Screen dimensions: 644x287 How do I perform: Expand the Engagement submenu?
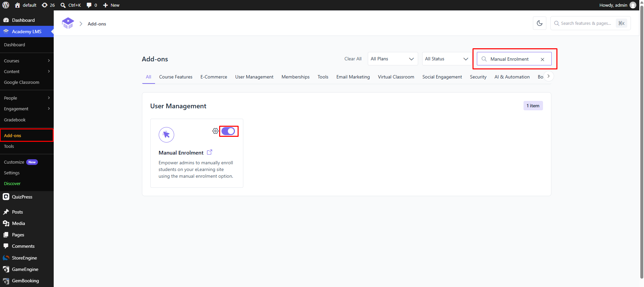pos(27,109)
